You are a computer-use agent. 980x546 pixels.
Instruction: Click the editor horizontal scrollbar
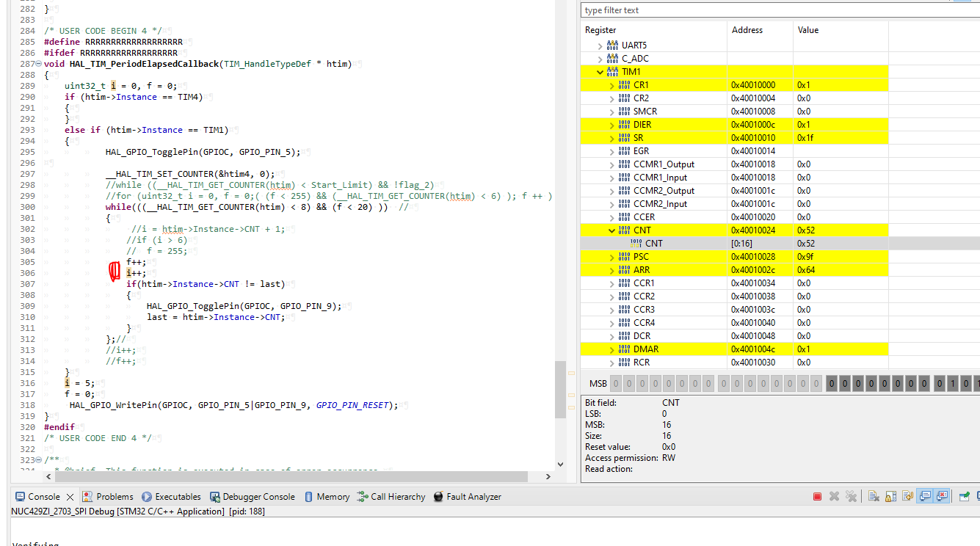[294, 477]
